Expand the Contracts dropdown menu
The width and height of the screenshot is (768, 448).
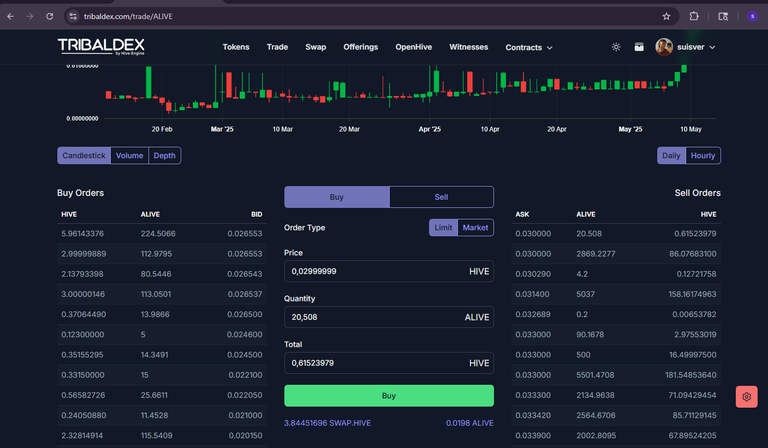click(529, 47)
